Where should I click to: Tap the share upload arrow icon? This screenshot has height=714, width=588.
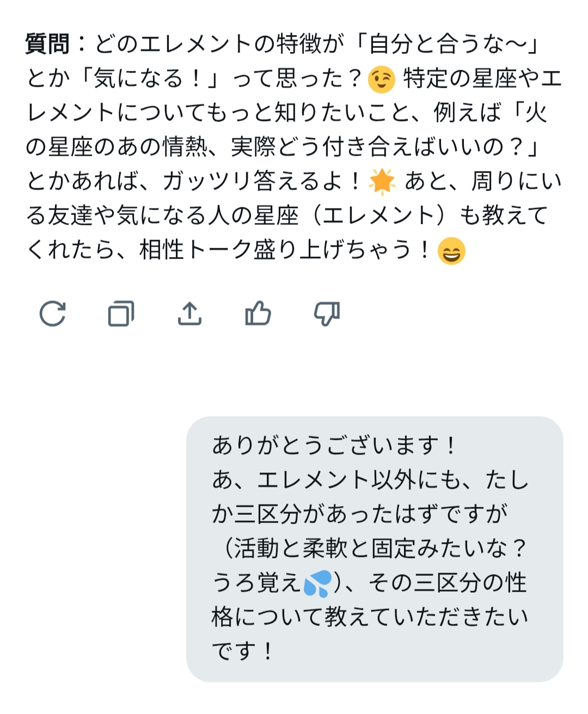(189, 313)
